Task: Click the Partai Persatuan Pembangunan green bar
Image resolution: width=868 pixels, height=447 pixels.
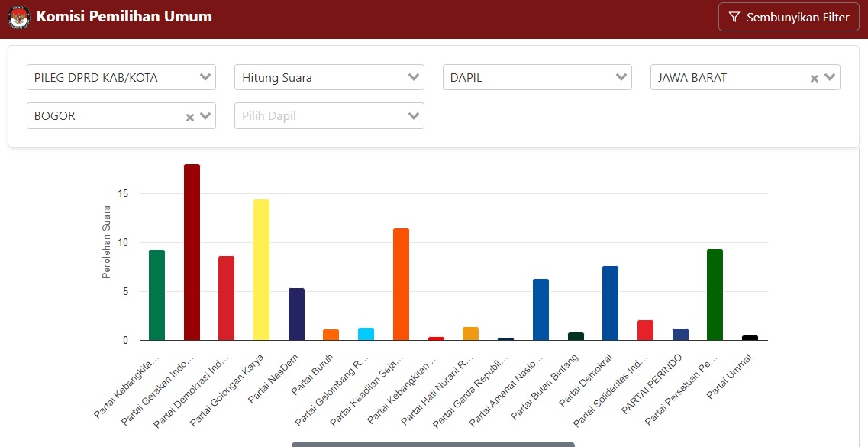Action: (x=715, y=295)
